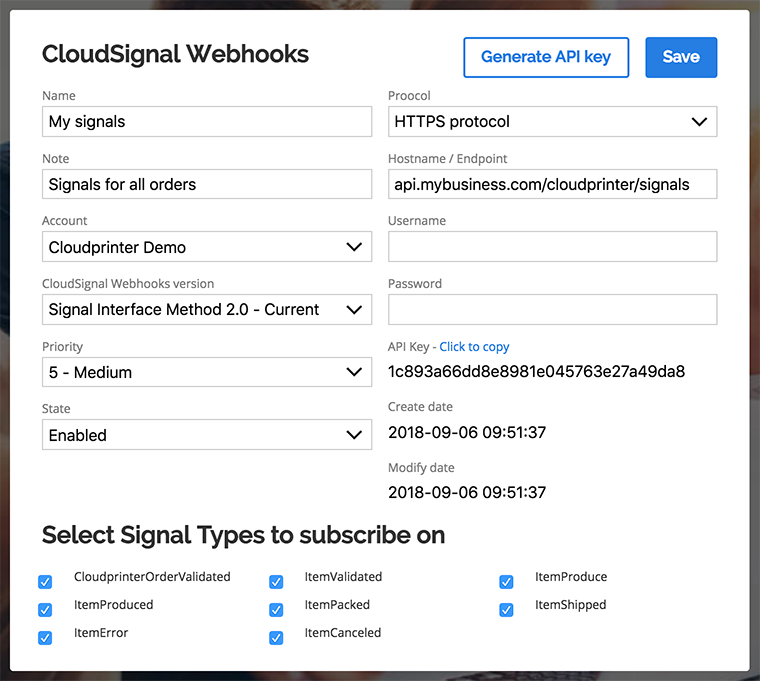Open the Protocol dropdown
Viewport: 760px width, 681px height.
coord(553,121)
